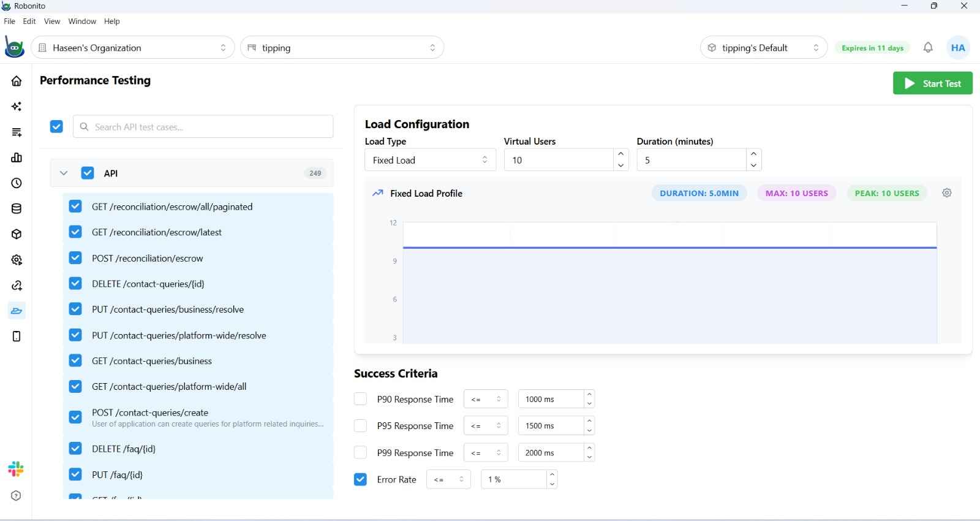Decrease Duration minutes with down arrow

[753, 165]
